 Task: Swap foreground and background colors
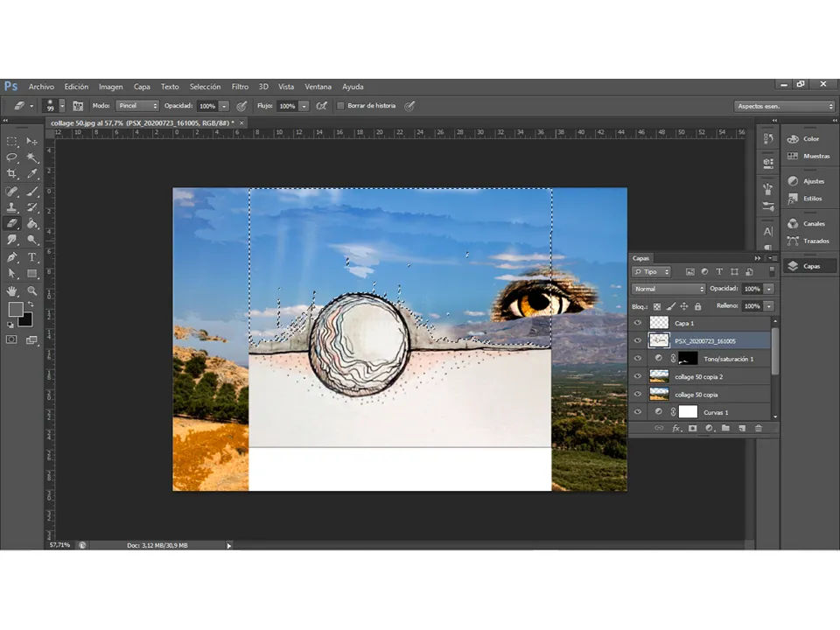coord(31,304)
